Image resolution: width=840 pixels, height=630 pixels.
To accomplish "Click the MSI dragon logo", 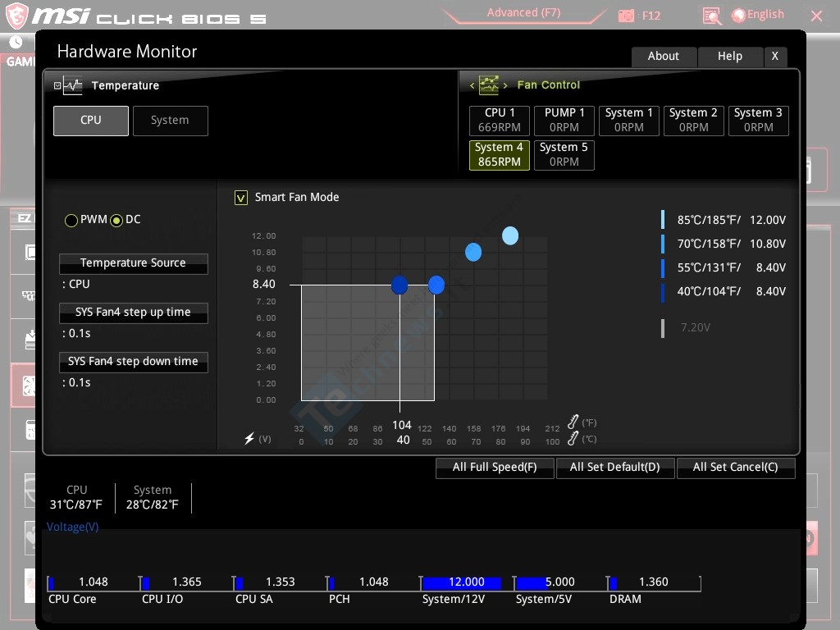I will (17, 15).
